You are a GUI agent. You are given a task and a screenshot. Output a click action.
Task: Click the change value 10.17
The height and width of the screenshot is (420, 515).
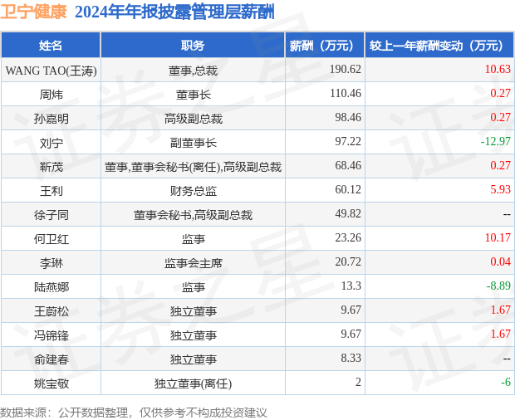click(498, 237)
